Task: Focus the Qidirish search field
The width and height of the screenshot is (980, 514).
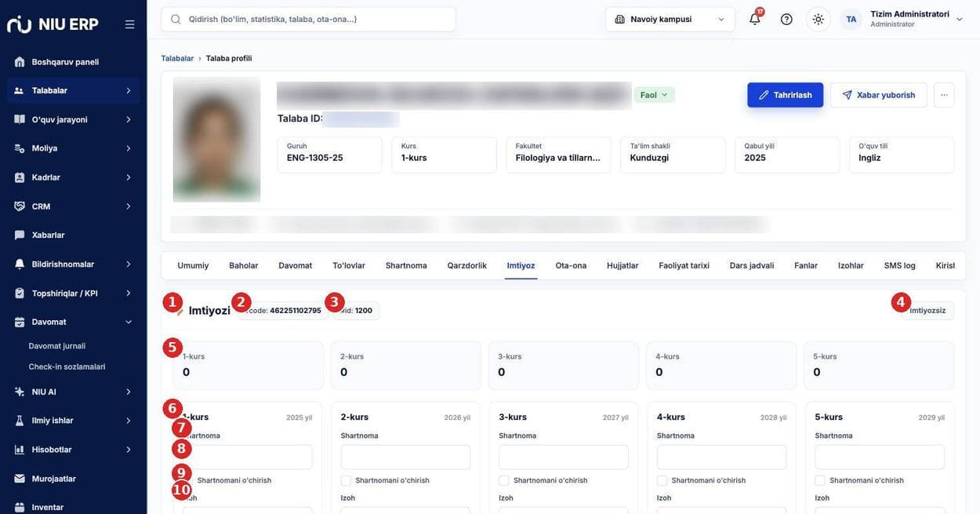Action: click(x=308, y=19)
